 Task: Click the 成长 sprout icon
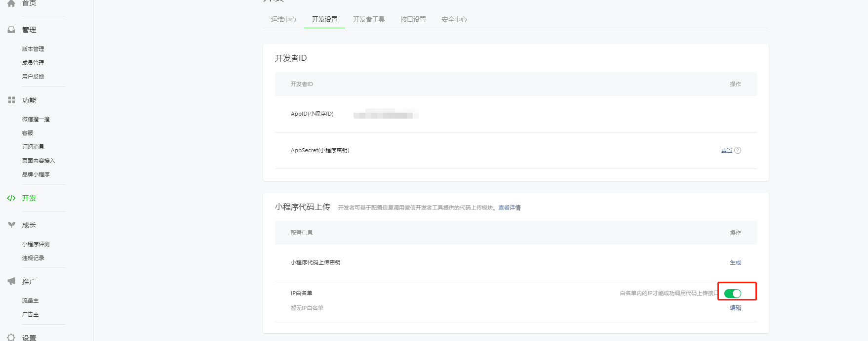point(11,224)
